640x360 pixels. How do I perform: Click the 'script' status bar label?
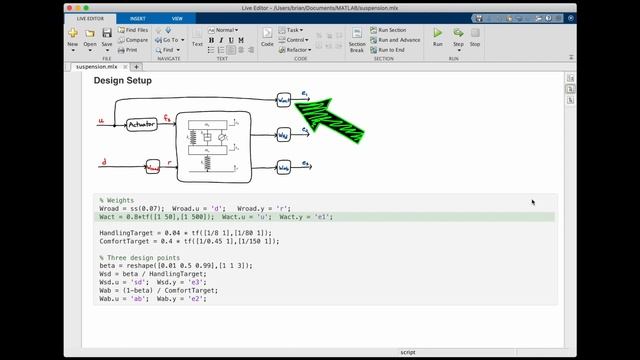(408, 352)
